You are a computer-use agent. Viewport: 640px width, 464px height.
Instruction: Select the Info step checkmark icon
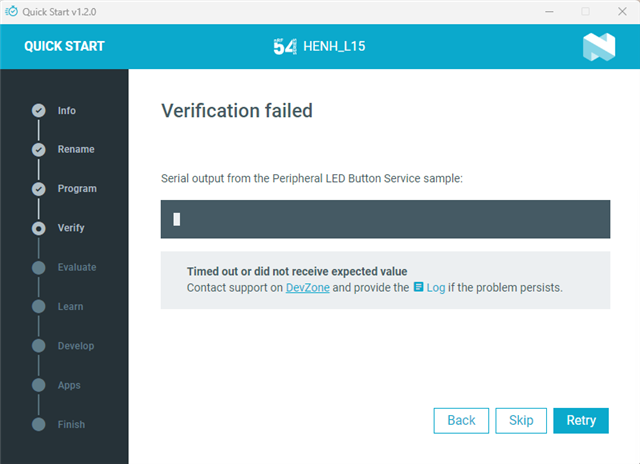pyautogui.click(x=39, y=110)
